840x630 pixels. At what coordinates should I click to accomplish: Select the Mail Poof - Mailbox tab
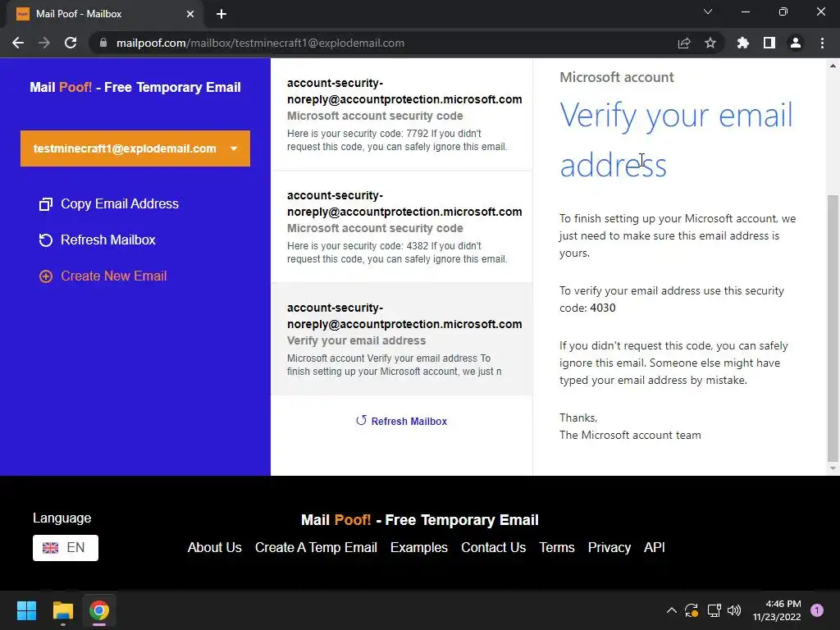105,14
